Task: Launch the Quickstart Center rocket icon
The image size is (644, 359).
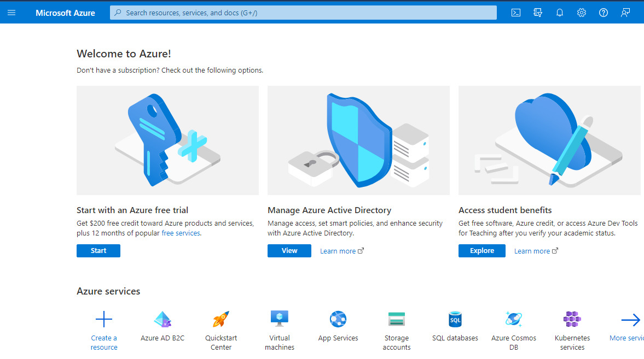Action: [x=221, y=319]
